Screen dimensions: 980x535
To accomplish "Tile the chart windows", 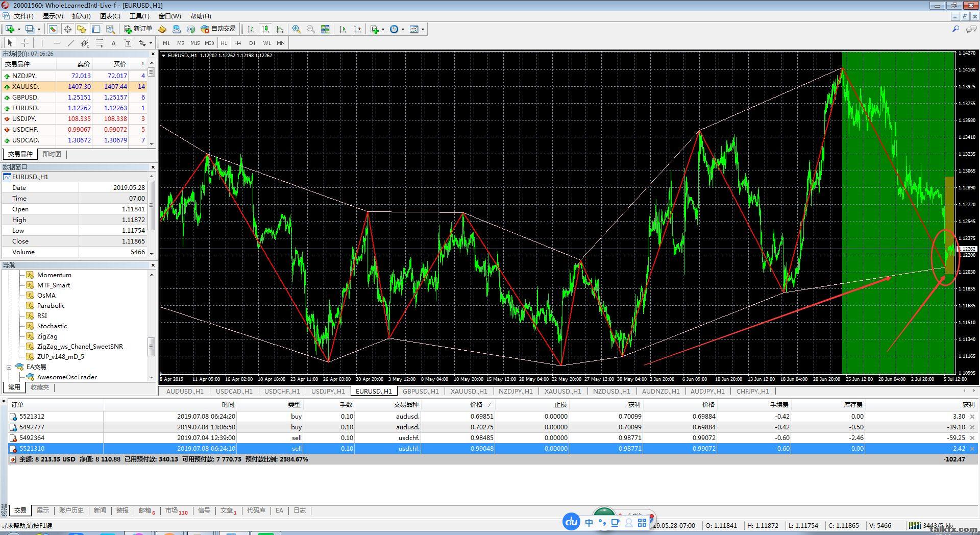I will [325, 29].
